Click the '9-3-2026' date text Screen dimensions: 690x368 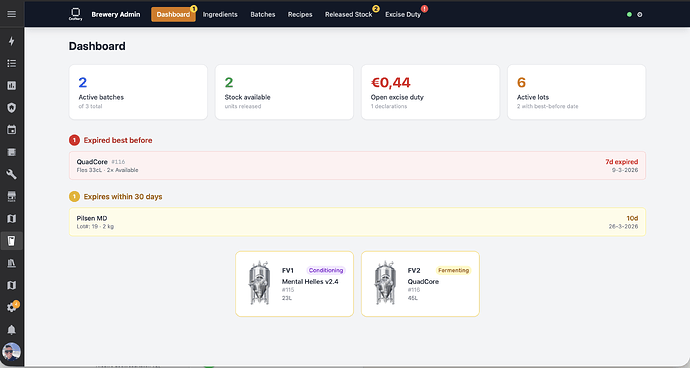(625, 170)
